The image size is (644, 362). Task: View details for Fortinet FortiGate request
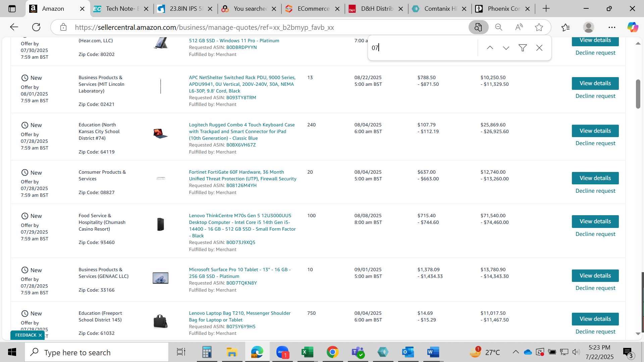pos(595,178)
